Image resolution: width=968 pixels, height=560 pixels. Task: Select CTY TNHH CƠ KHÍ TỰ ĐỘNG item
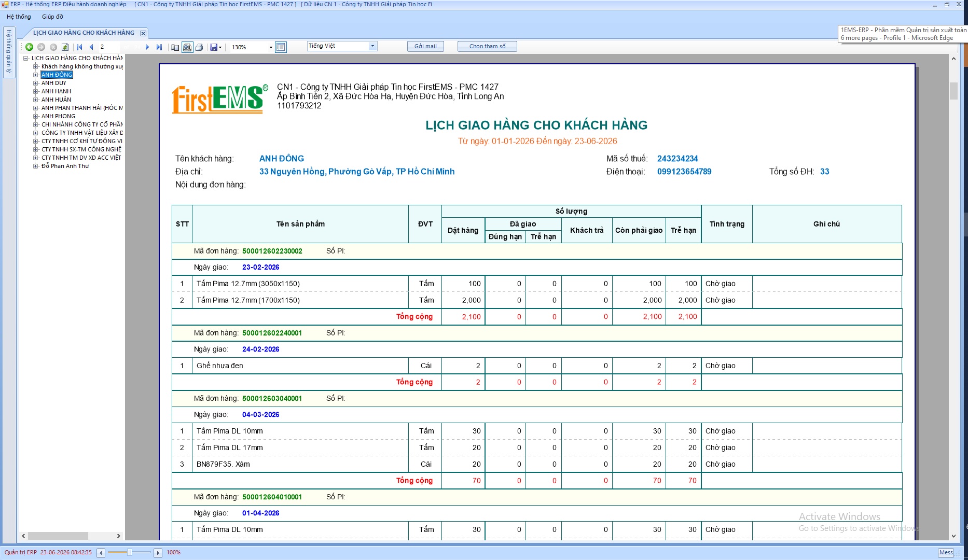coord(82,141)
